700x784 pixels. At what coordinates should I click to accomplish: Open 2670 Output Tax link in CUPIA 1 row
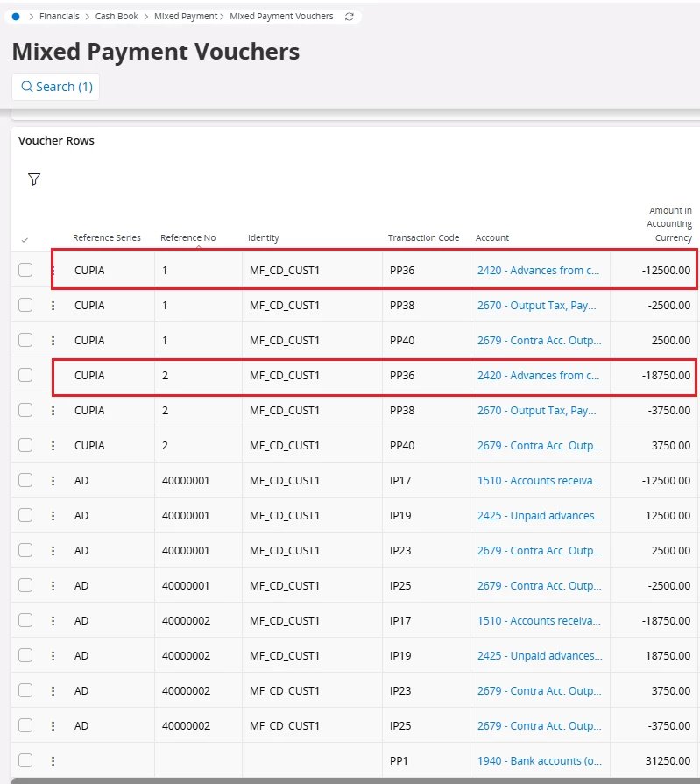click(x=536, y=306)
